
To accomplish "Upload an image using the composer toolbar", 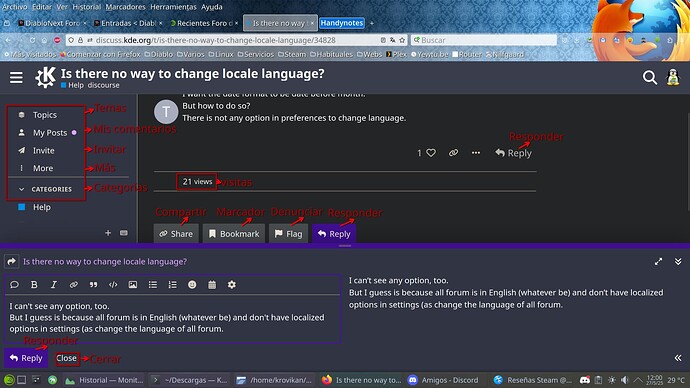I will 132,285.
